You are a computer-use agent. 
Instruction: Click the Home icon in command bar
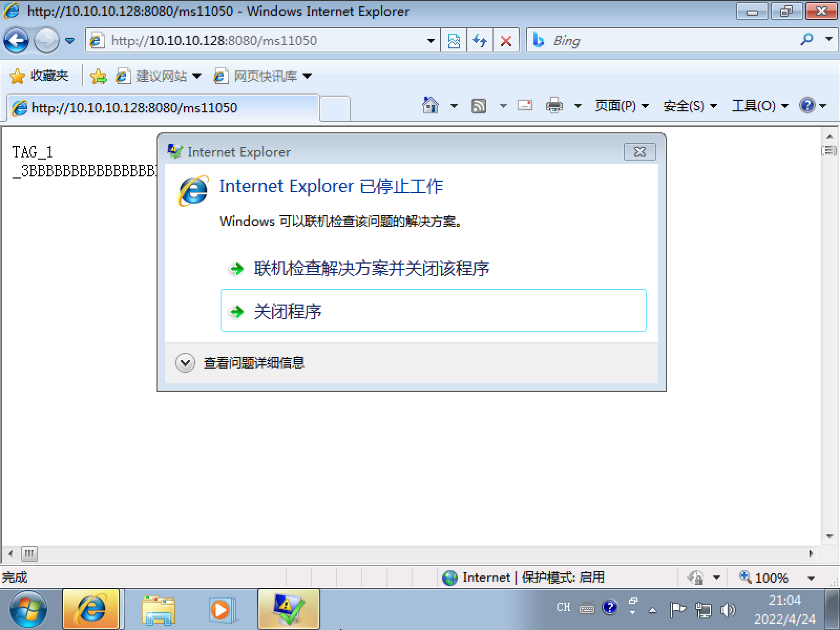(x=430, y=105)
